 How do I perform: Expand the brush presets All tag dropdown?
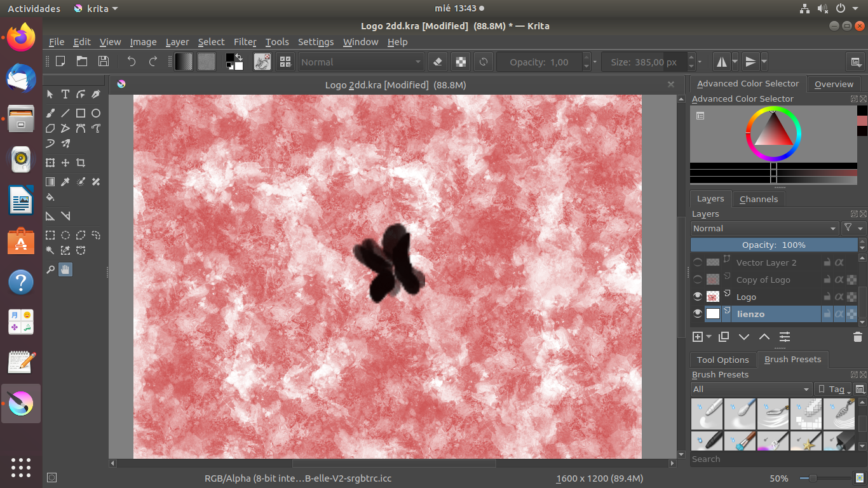coord(751,389)
